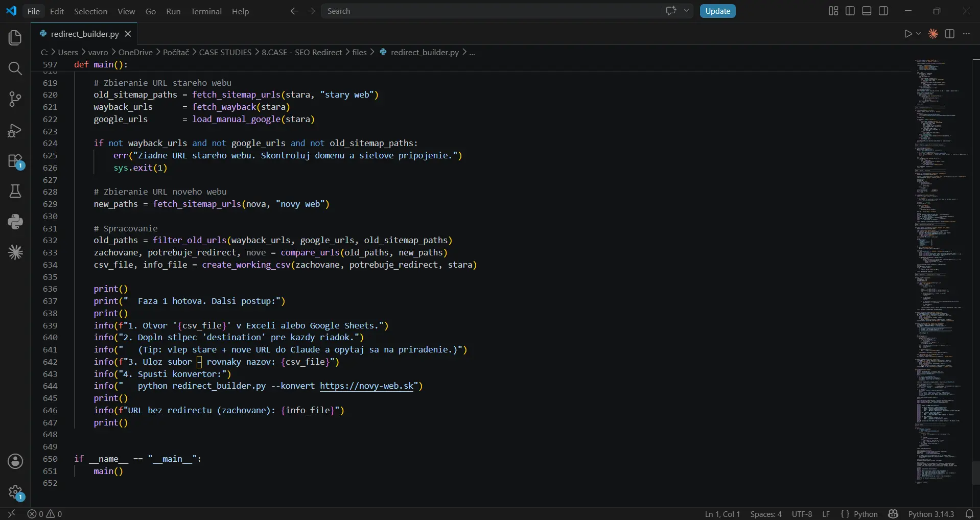Click the breadcrumb ellipsis symbol
The width and height of the screenshot is (980, 520).
[x=472, y=52]
